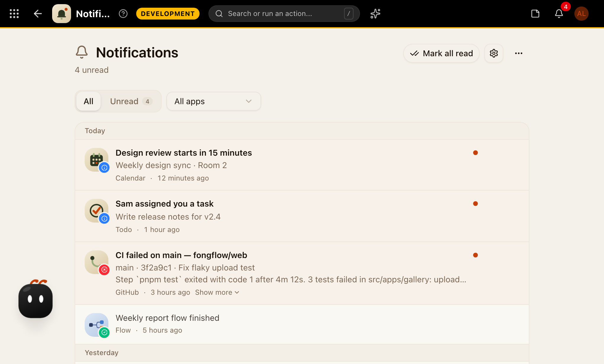Go back with the left arrow
Image resolution: width=604 pixels, height=364 pixels.
(38, 14)
